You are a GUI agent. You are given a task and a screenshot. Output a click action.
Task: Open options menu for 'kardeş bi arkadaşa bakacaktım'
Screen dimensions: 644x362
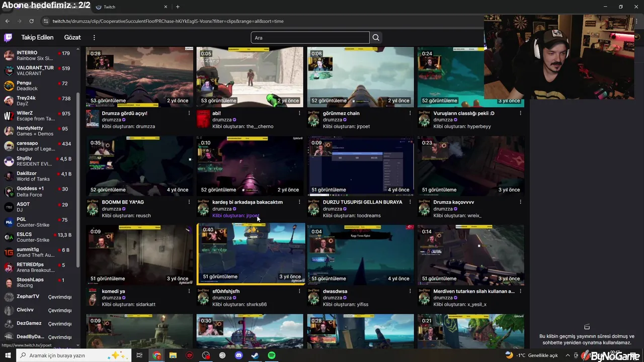(x=299, y=202)
